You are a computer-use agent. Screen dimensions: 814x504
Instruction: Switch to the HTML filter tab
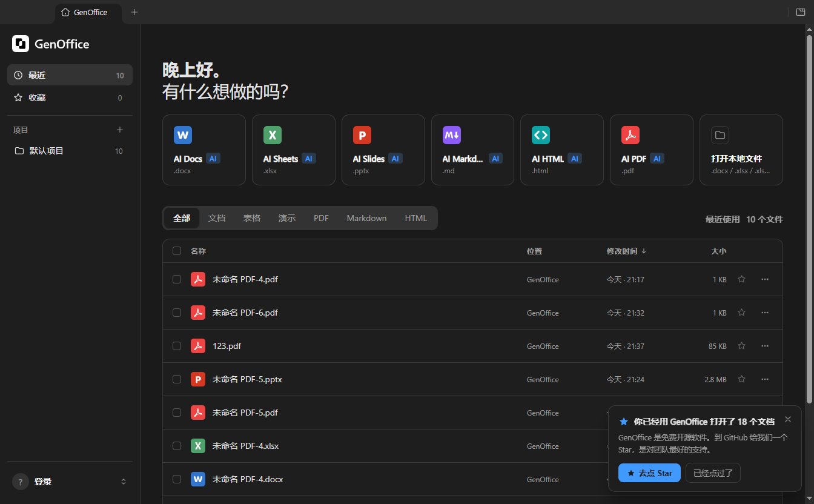point(416,218)
